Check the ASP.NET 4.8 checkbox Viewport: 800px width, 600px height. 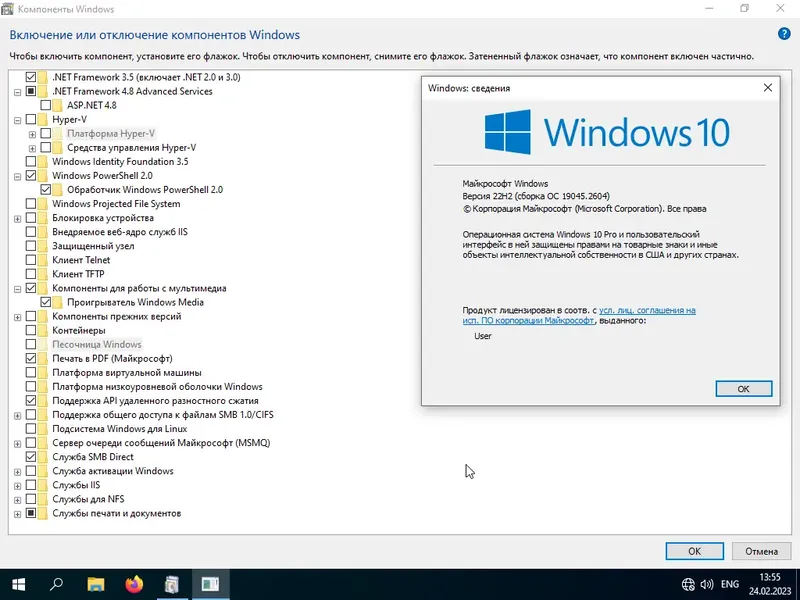(45, 105)
